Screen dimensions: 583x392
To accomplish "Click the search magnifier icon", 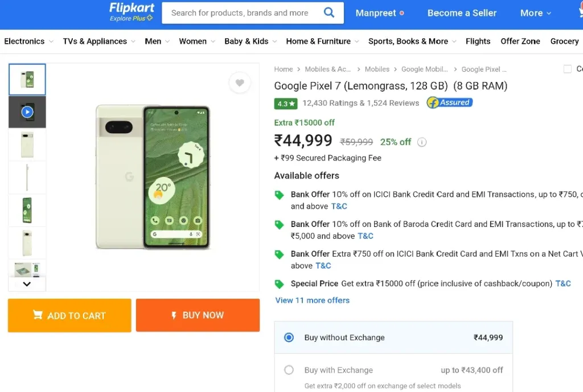I will (x=329, y=13).
